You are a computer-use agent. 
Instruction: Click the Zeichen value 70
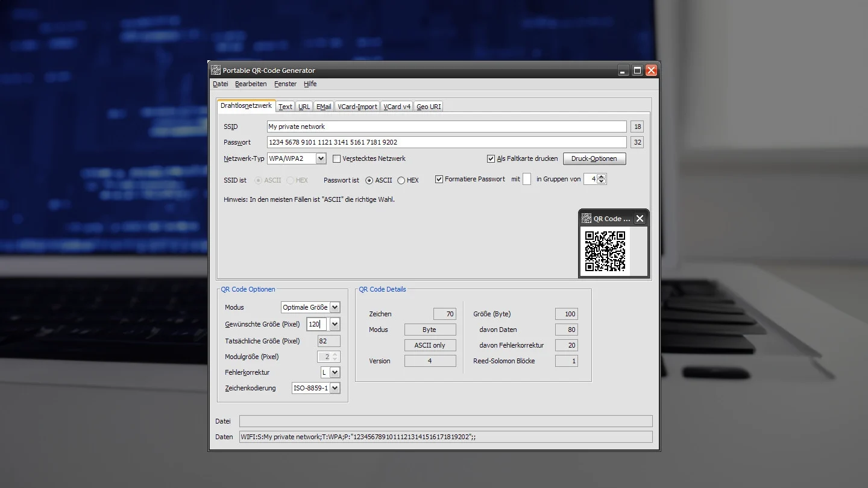pos(445,314)
